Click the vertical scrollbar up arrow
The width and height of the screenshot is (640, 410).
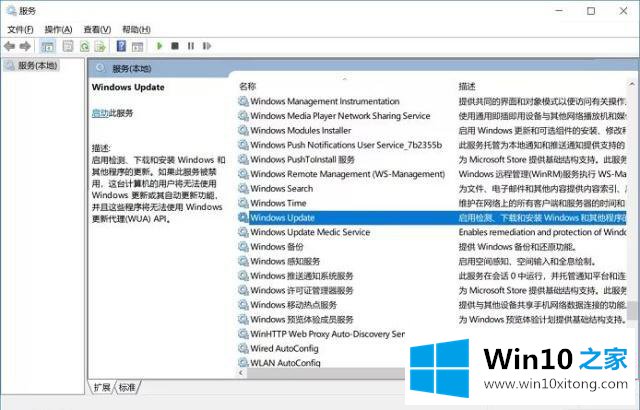pos(632,84)
